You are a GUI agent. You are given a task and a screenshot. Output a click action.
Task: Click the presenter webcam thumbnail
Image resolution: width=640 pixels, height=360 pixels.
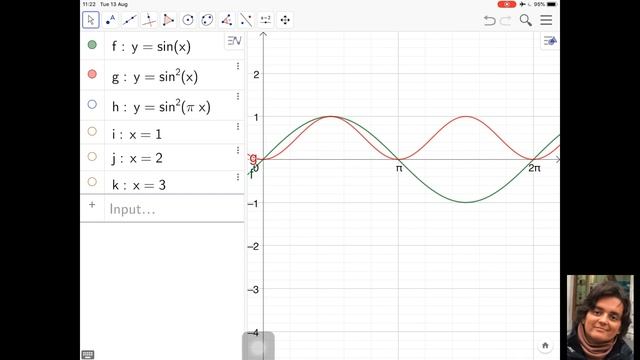coord(600,318)
